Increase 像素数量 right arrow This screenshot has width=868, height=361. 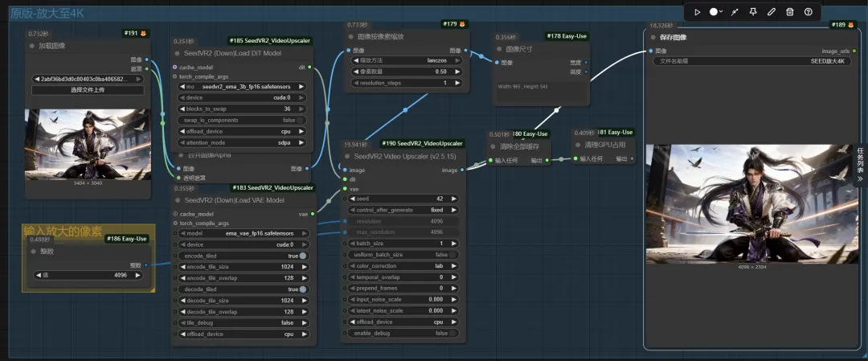tap(458, 72)
